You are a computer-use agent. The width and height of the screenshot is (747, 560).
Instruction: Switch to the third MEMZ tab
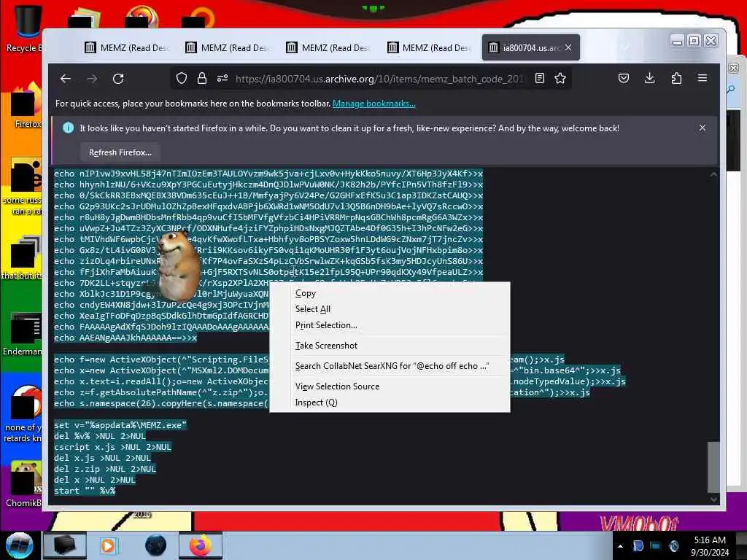coord(328,47)
